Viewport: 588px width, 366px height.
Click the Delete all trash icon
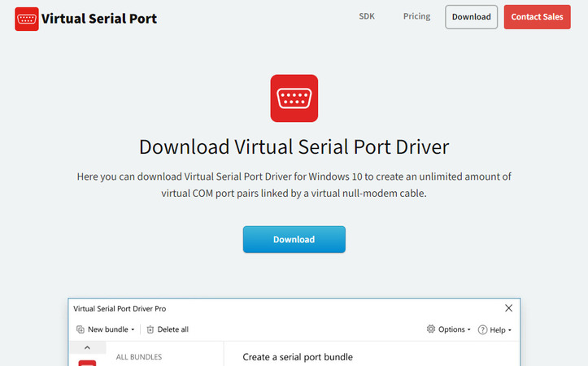click(150, 329)
